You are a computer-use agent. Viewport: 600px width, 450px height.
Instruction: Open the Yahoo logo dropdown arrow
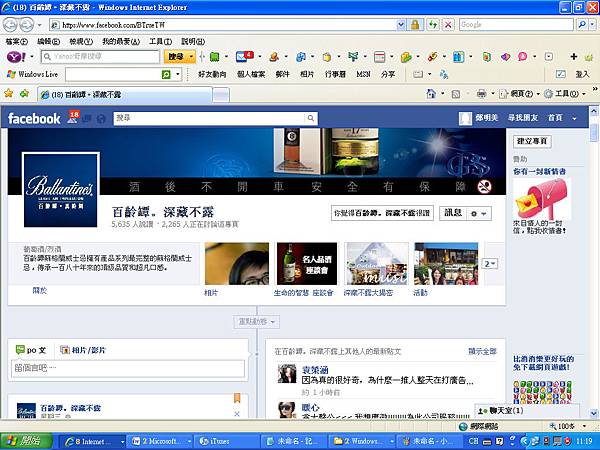tap(32, 57)
